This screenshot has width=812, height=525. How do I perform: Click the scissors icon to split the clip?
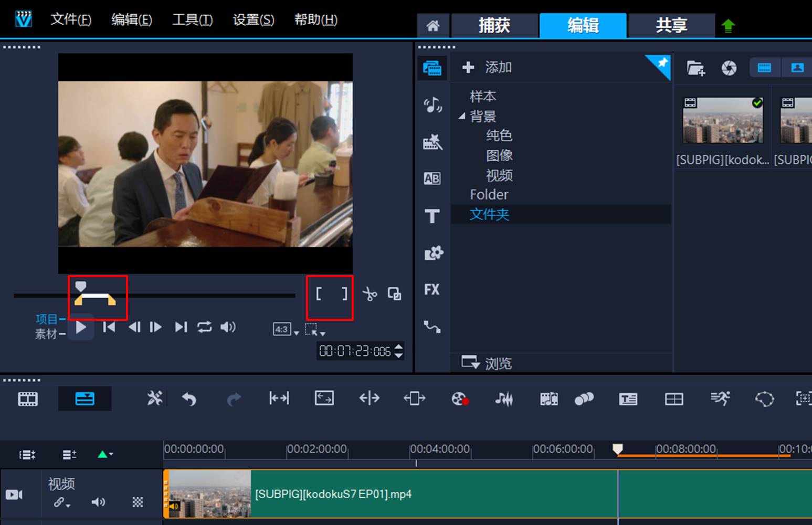[370, 294]
